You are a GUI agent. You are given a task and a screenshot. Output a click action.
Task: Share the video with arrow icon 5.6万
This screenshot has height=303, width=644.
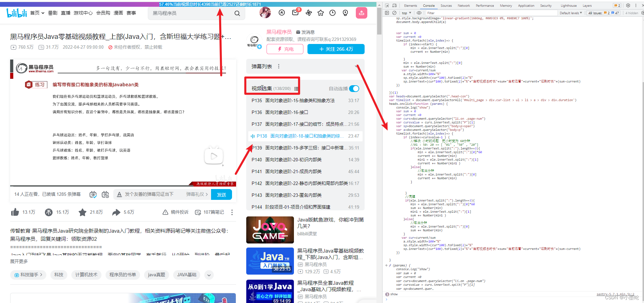click(x=116, y=212)
